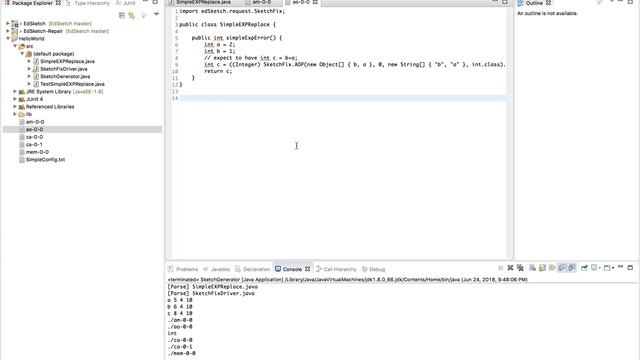The image size is (640, 360).
Task: Maximize the Console panel
Action: coord(630,268)
